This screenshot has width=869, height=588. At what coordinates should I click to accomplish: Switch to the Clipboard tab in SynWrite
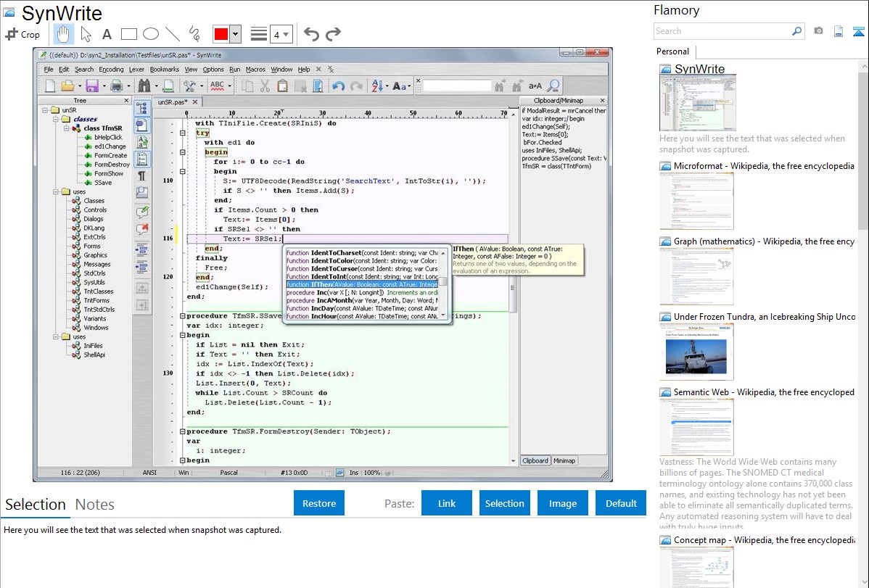pos(535,460)
